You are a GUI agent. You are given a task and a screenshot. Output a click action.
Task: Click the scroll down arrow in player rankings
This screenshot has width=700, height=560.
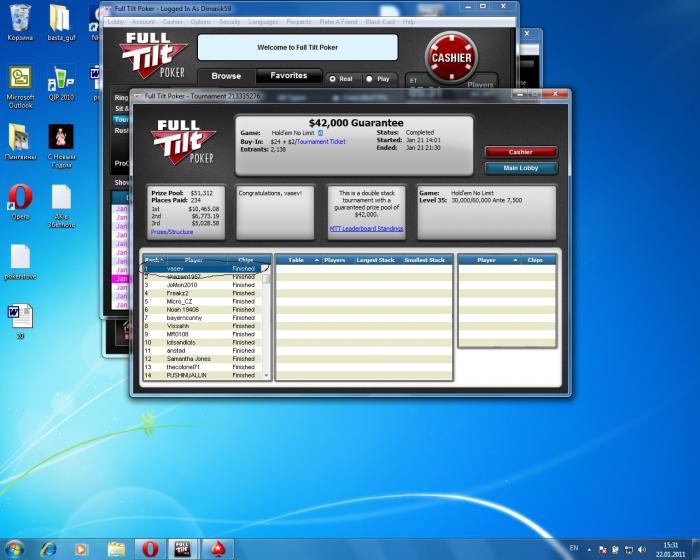tap(266, 376)
